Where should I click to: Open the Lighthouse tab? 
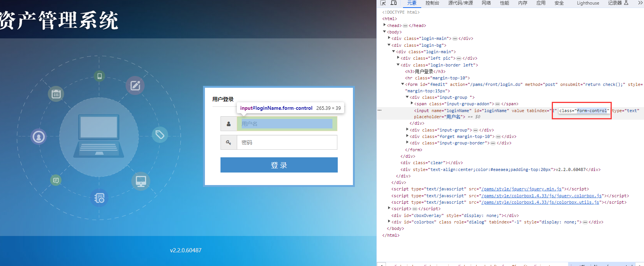point(588,3)
